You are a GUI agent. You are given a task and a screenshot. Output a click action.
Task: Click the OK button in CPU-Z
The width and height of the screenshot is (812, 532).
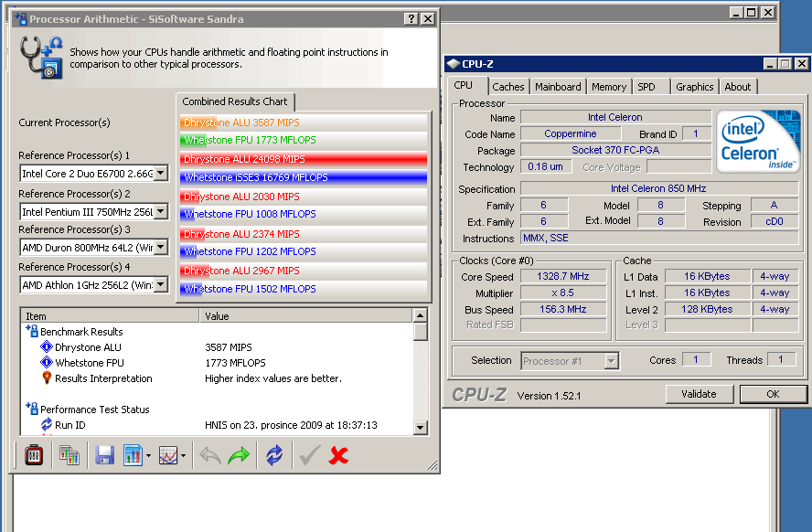[773, 394]
